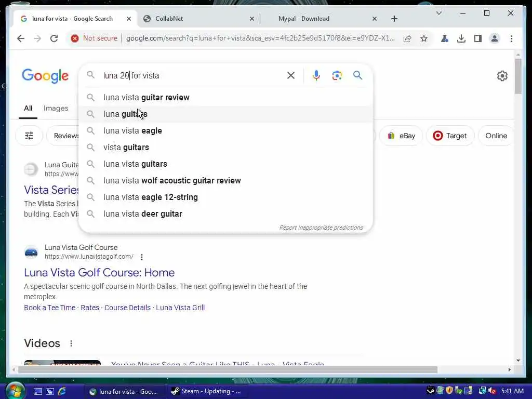Screen dimensions: 532x399
Task: Clear the search box text
Action: pyautogui.click(x=291, y=75)
